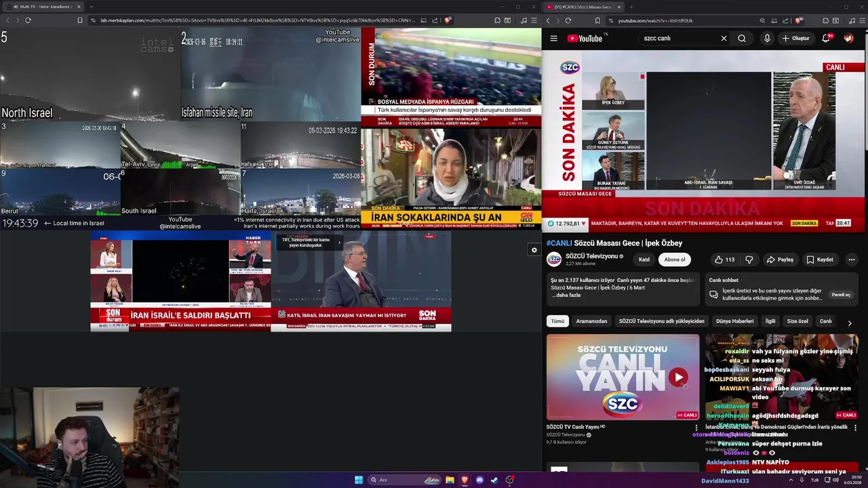Open a new tab in YouTube window

point(633,7)
